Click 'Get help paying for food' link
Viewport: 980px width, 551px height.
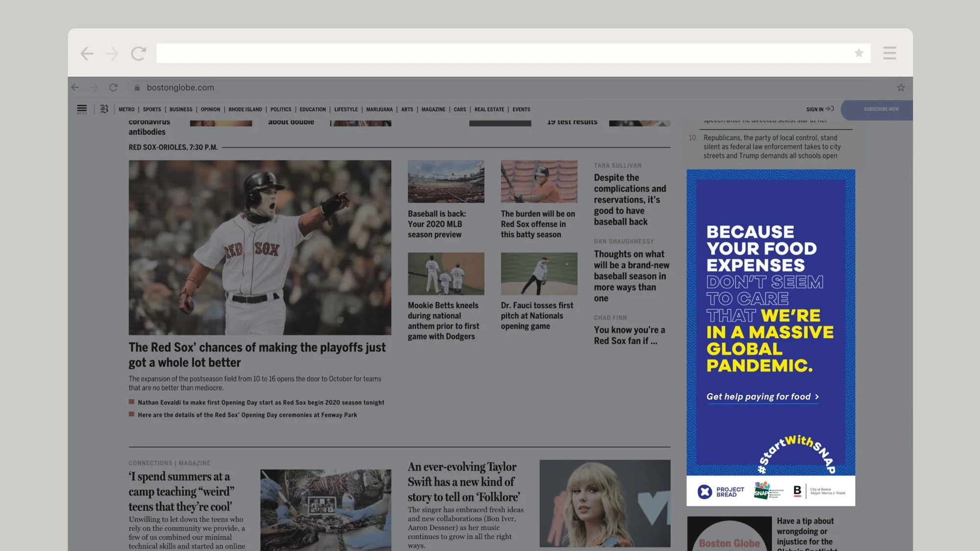click(762, 397)
